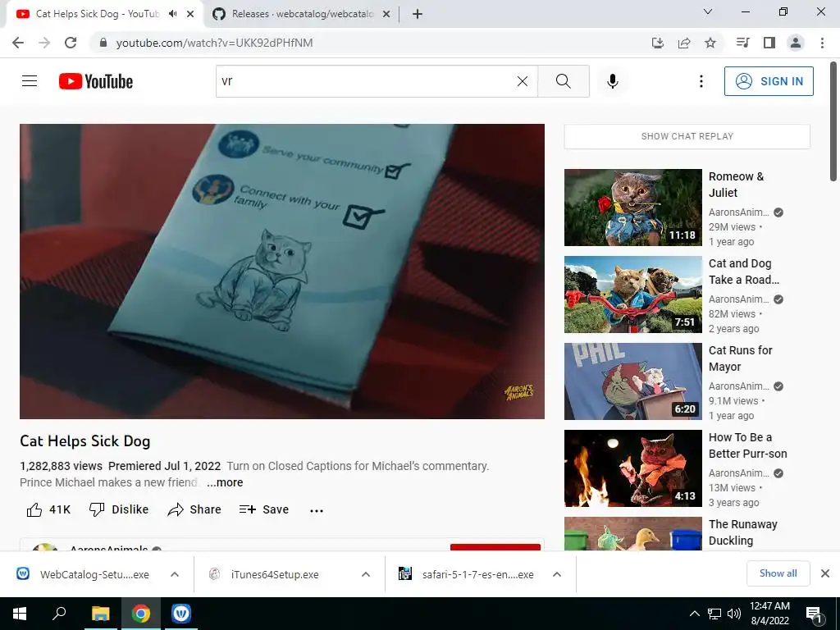Viewport: 840px width, 630px height.
Task: Expand description with ...more
Action: pos(225,482)
